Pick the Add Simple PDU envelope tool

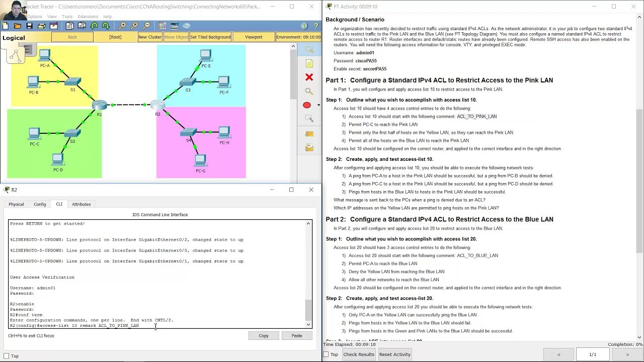pyautogui.click(x=309, y=134)
